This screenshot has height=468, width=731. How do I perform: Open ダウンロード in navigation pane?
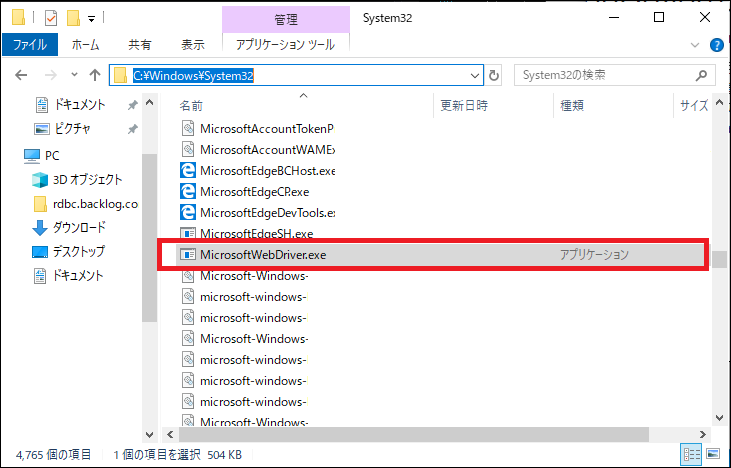coord(69,227)
